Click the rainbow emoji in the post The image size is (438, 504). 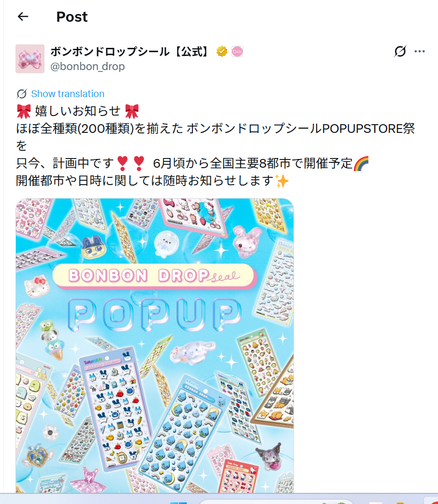[361, 163]
